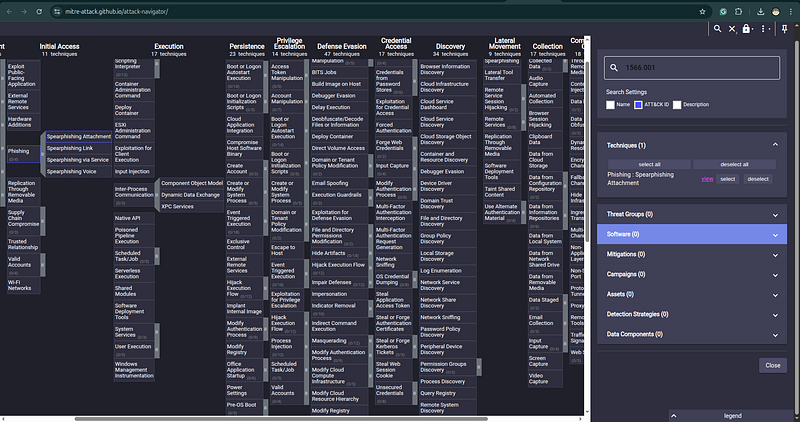The height and width of the screenshot is (422, 800).
Task: Open the Chrome profile avatar
Action: [x=776, y=11]
